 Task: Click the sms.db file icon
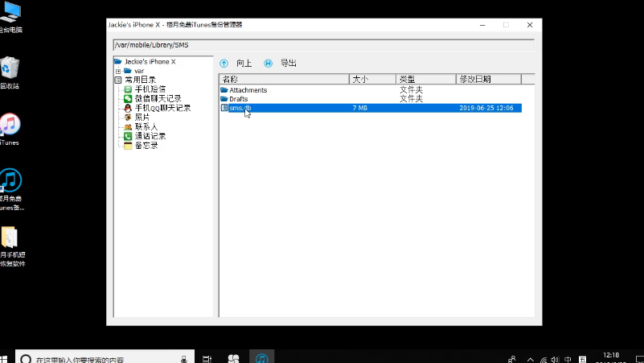click(224, 108)
